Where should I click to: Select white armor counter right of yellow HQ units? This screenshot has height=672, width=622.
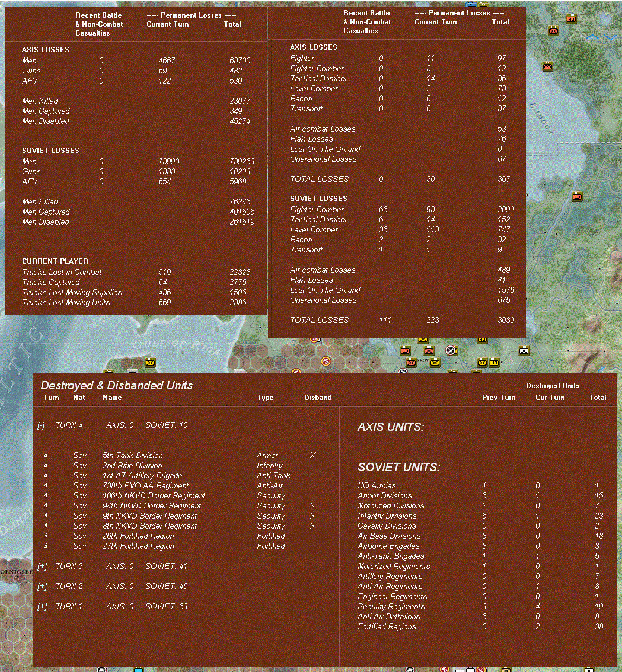[x=524, y=351]
